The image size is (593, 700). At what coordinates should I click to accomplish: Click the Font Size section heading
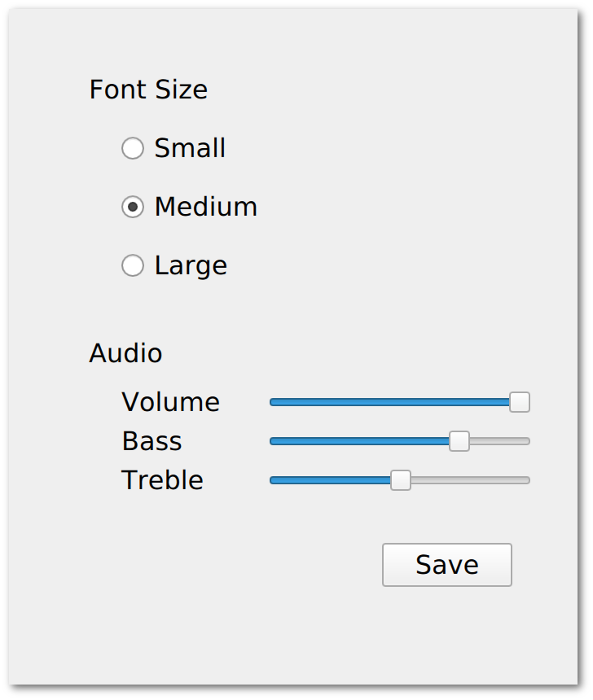tap(148, 90)
